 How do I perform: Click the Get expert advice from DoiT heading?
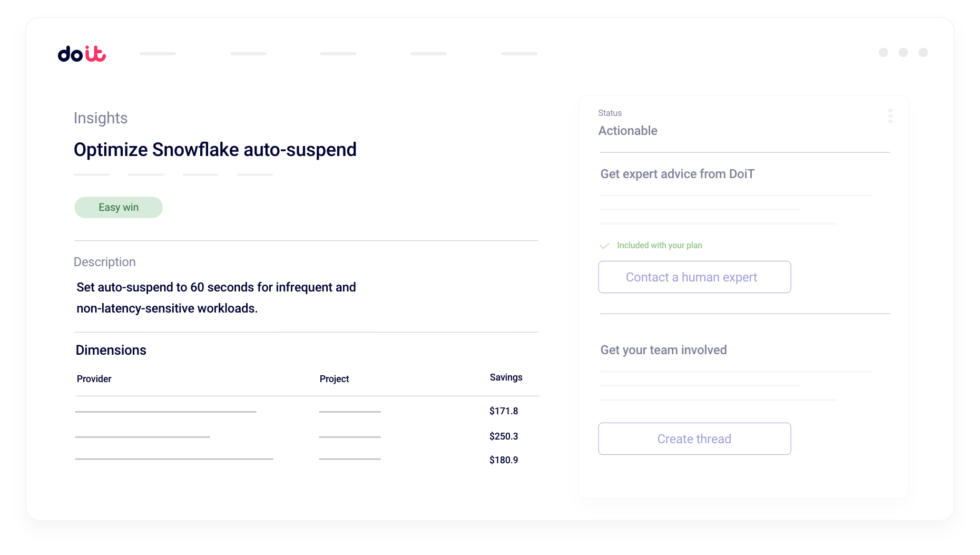[677, 174]
